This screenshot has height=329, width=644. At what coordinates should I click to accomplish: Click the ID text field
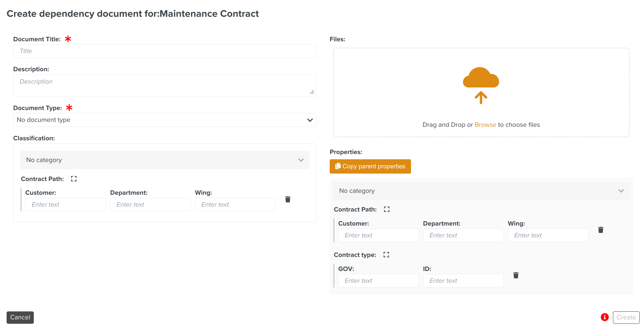coord(463,281)
